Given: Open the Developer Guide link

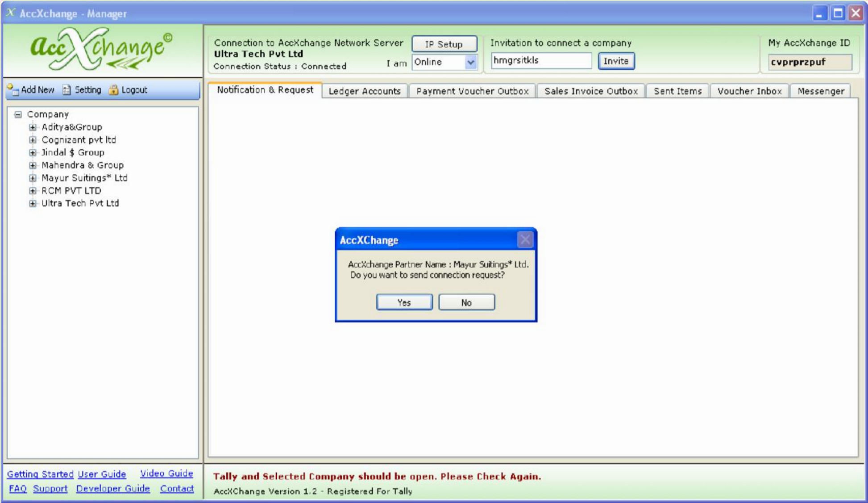Looking at the screenshot, I should tap(113, 489).
